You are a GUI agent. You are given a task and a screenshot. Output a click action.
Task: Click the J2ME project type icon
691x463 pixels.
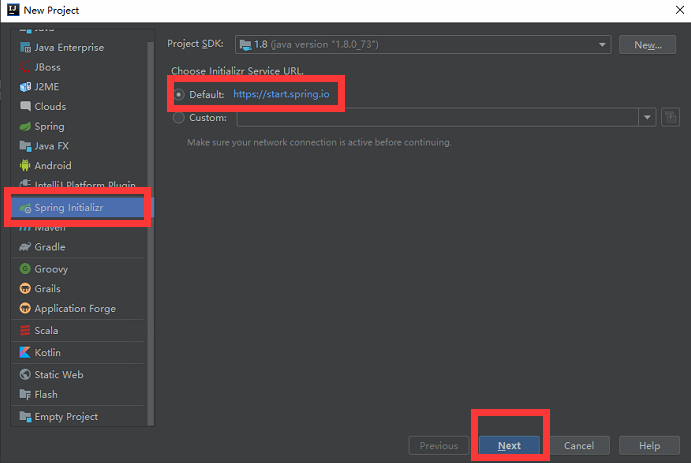coord(25,87)
